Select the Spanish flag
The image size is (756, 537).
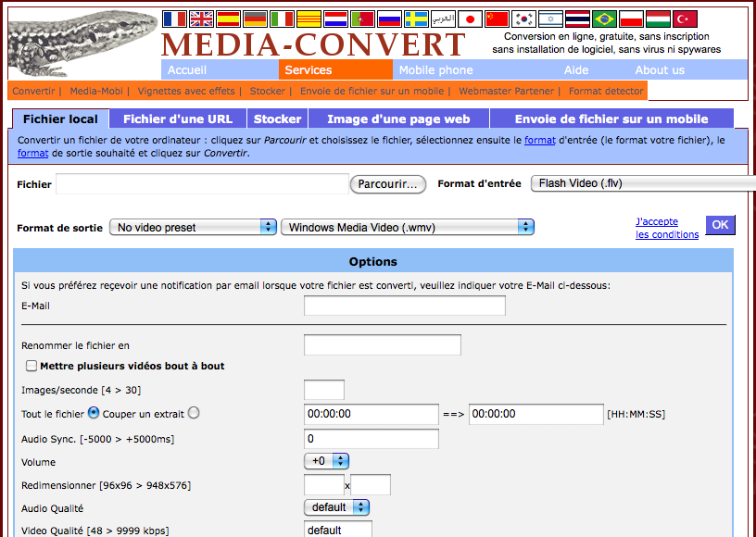229,19
